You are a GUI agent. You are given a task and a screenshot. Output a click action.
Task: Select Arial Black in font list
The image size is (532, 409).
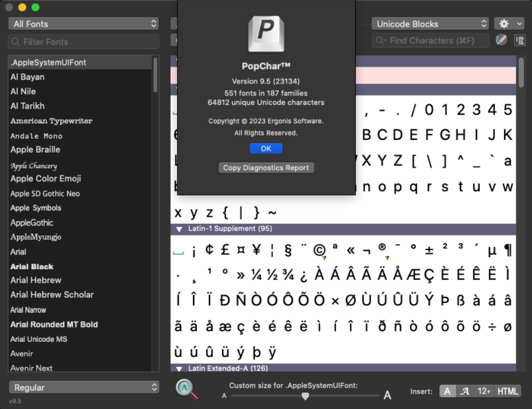pyautogui.click(x=32, y=266)
